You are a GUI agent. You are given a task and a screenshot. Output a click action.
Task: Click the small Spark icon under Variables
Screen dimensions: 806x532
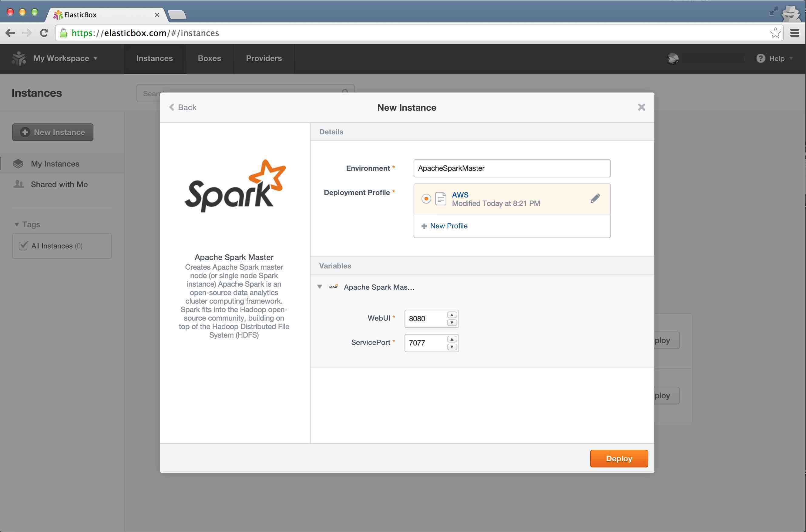[x=334, y=287]
